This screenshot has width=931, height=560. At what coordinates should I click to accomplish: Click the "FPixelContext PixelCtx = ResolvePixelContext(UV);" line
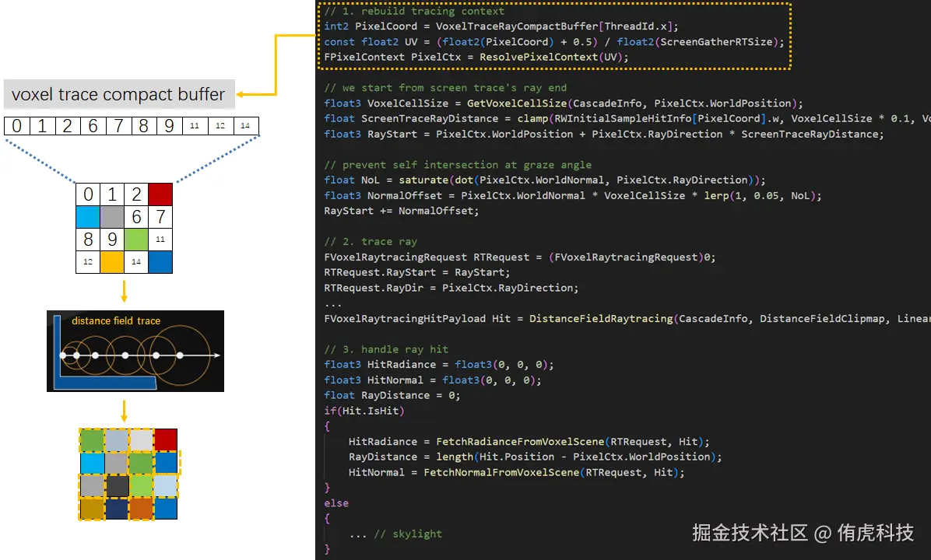(476, 57)
